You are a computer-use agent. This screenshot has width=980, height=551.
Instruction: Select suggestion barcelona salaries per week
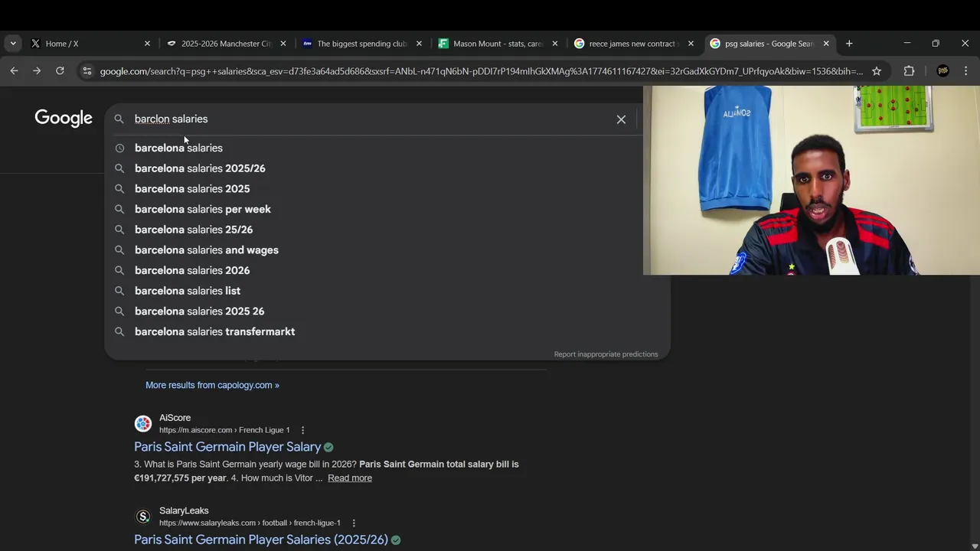click(x=387, y=209)
